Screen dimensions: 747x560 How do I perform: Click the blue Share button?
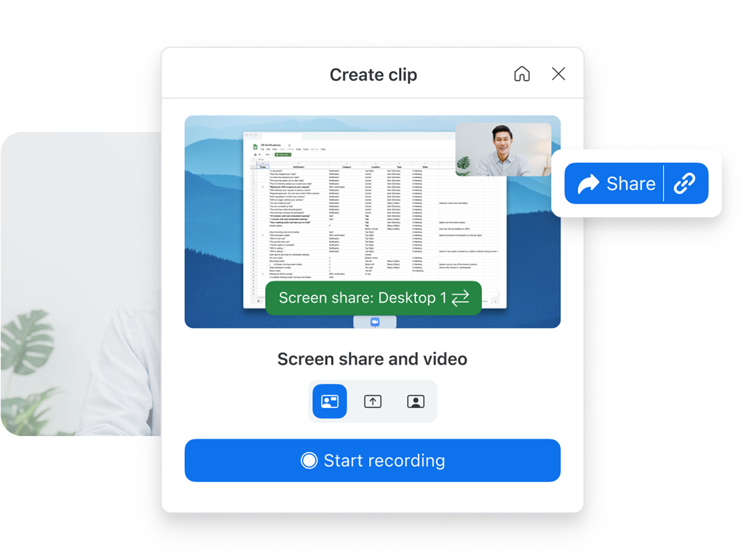point(616,184)
